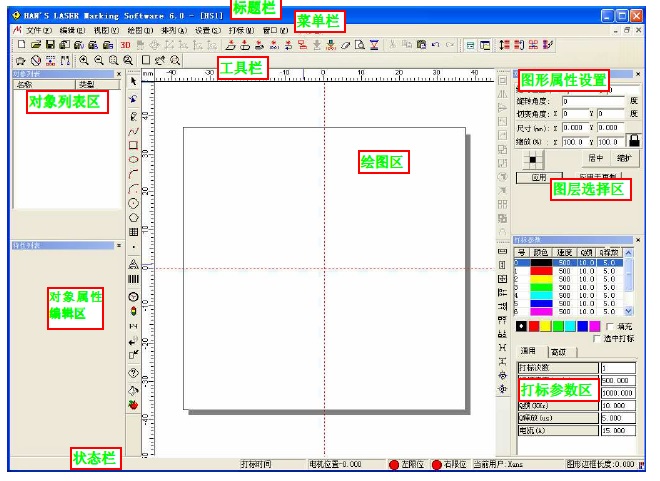Select the polygon shape tool
The image size is (660, 481).
tap(134, 216)
